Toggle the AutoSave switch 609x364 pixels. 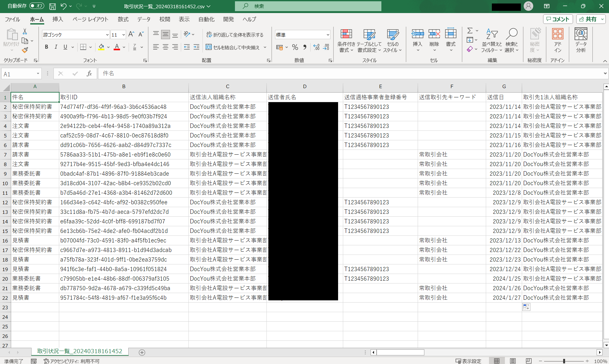coord(36,6)
